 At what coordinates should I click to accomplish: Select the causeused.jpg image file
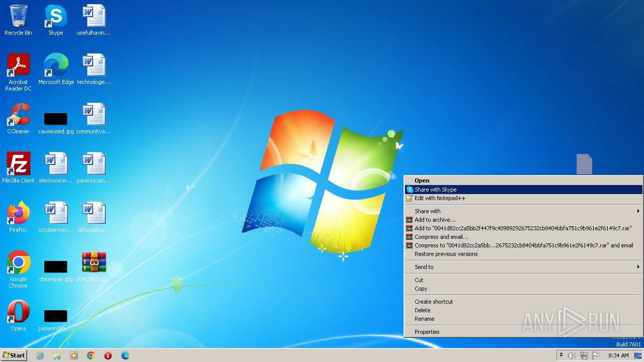coord(56,123)
